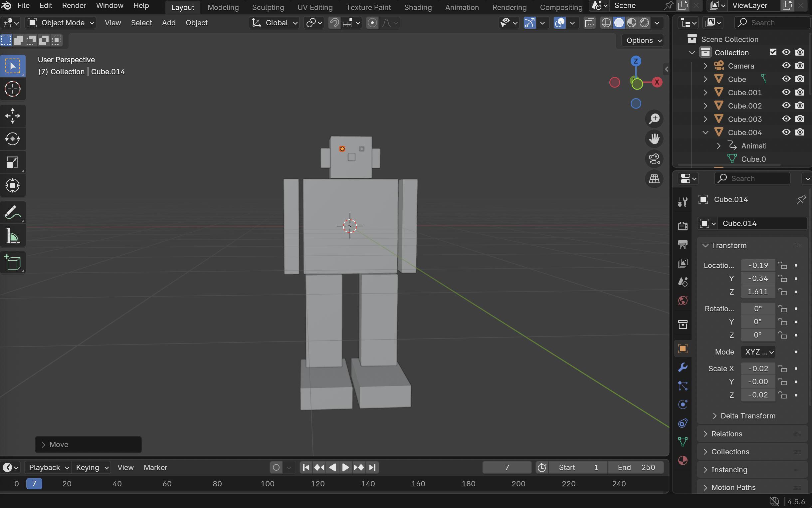
Task: Hide Cube.002 with its eye icon
Action: tap(786, 106)
